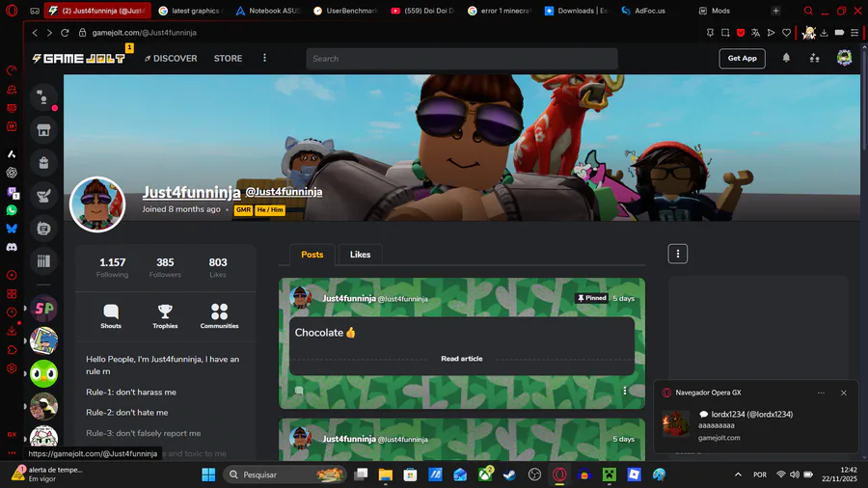Screen dimensions: 868x488
Task: Open the Duolingo owl community in sidebar
Action: [x=43, y=373]
